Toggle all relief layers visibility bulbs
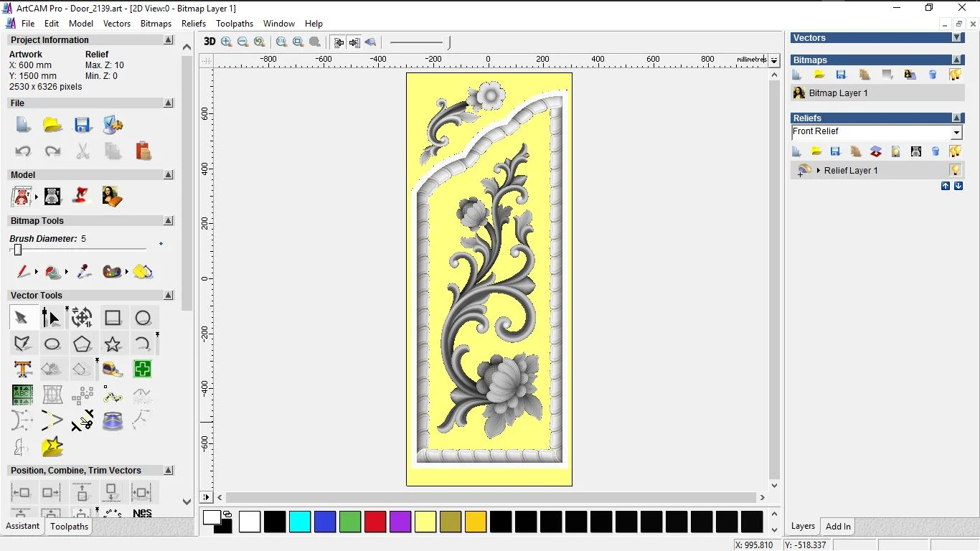The width and height of the screenshot is (980, 551). point(955,151)
